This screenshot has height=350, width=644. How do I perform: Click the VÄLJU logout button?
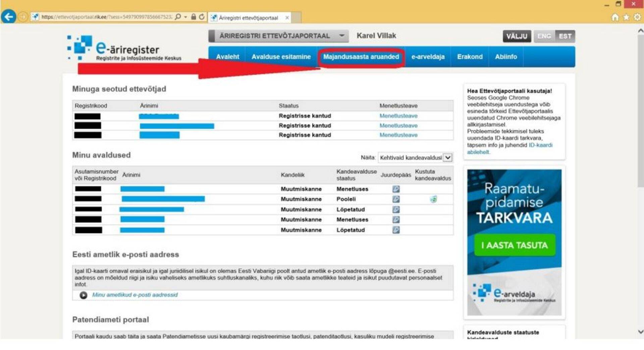click(517, 36)
